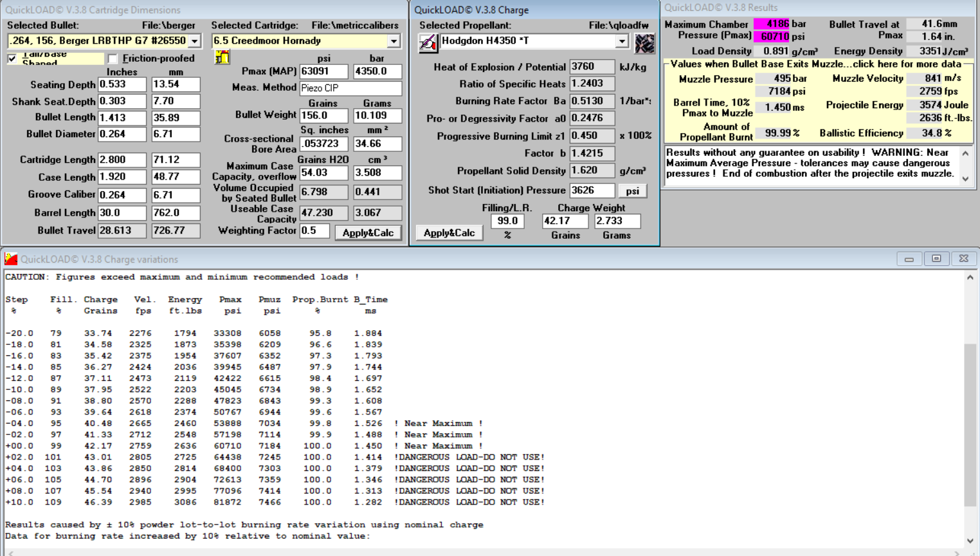980x556 pixels.
Task: Click the powder grain image icon in Charge window
Action: pyautogui.click(x=644, y=43)
